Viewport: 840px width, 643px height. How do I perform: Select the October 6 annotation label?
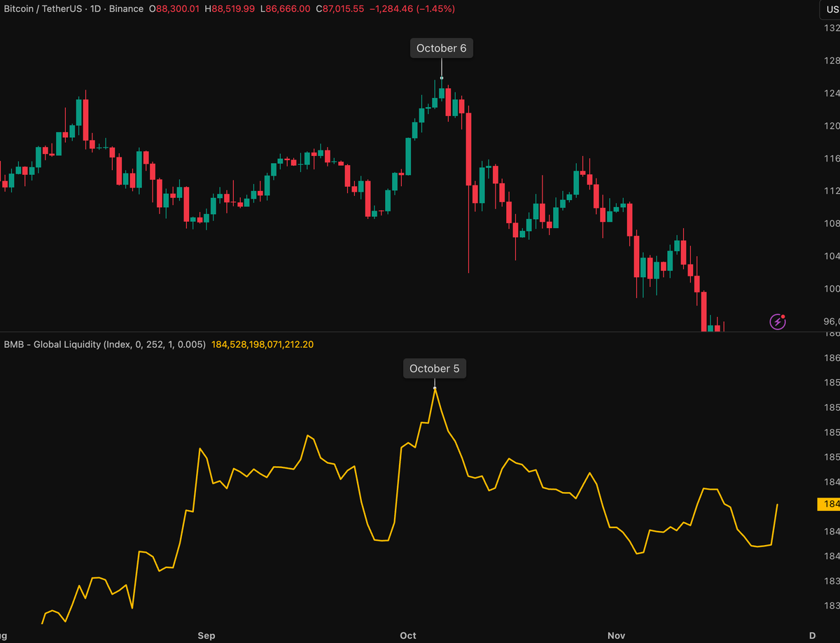pos(441,48)
